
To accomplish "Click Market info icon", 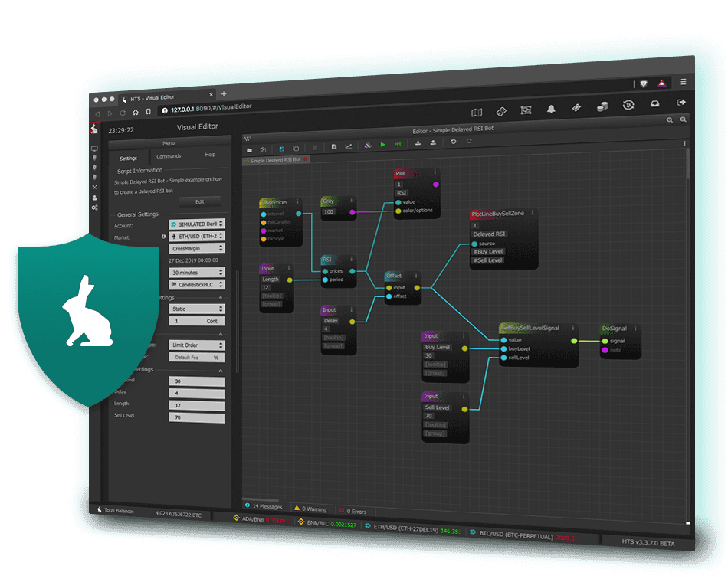I will [x=163, y=237].
